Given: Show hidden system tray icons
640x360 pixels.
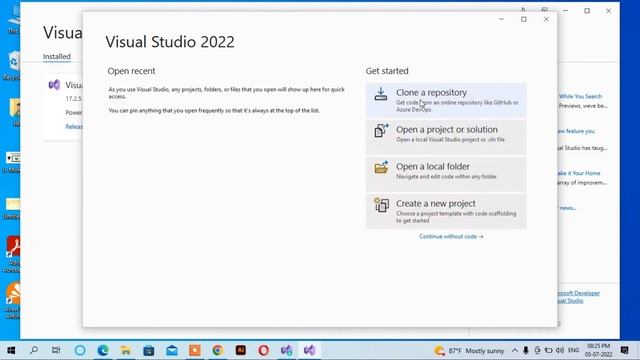Looking at the screenshot, I should click(x=515, y=351).
